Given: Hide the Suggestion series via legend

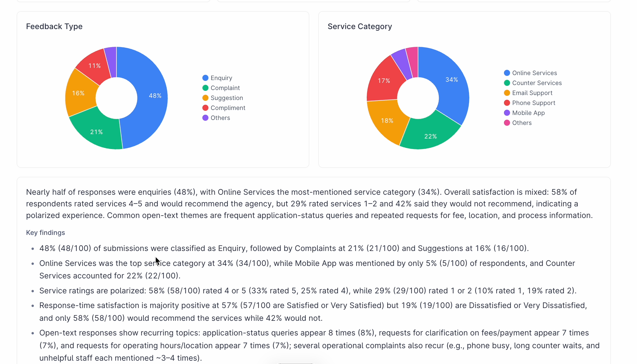Looking at the screenshot, I should [226, 98].
